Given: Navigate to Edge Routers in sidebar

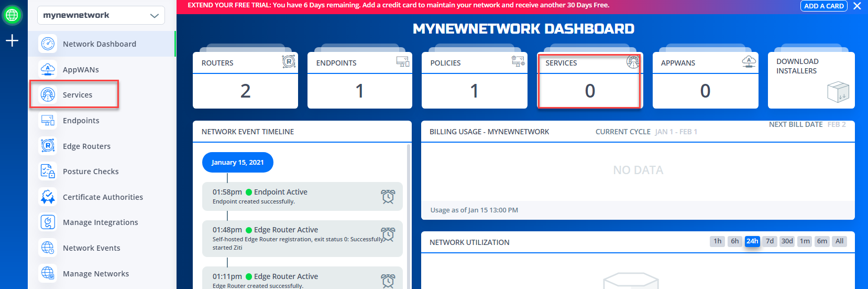Looking at the screenshot, I should (x=102, y=146).
